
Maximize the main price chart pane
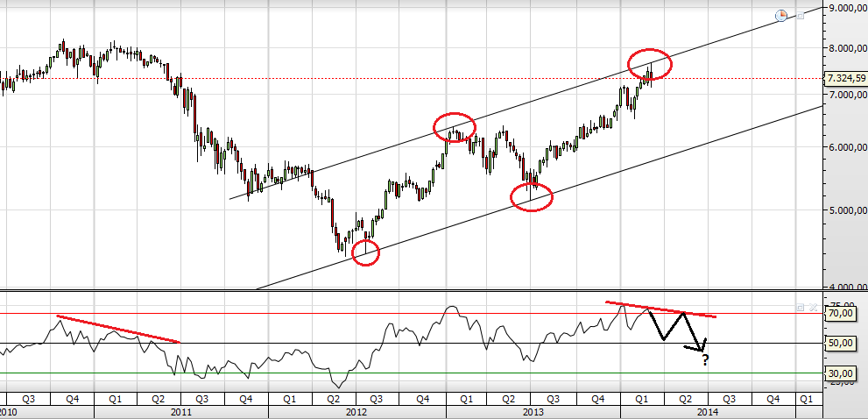800,16
